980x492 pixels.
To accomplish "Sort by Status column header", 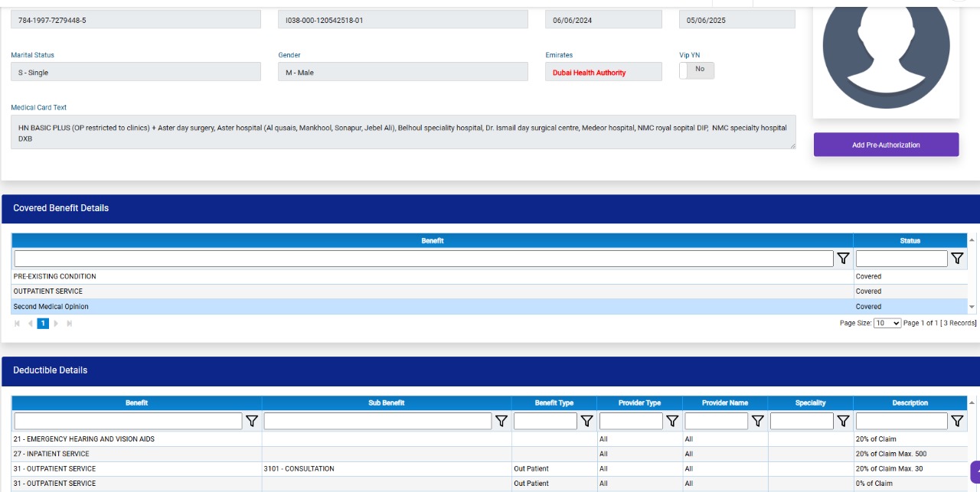I will click(x=910, y=240).
